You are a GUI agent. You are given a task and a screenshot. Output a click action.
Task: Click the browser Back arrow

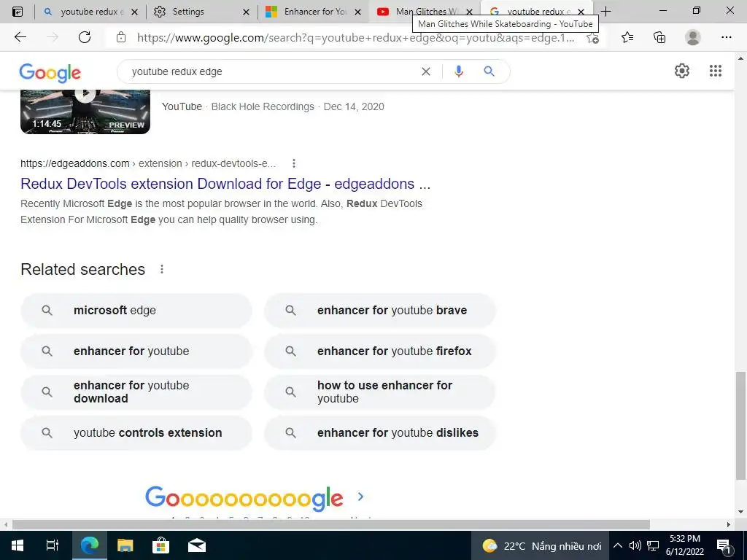point(20,37)
